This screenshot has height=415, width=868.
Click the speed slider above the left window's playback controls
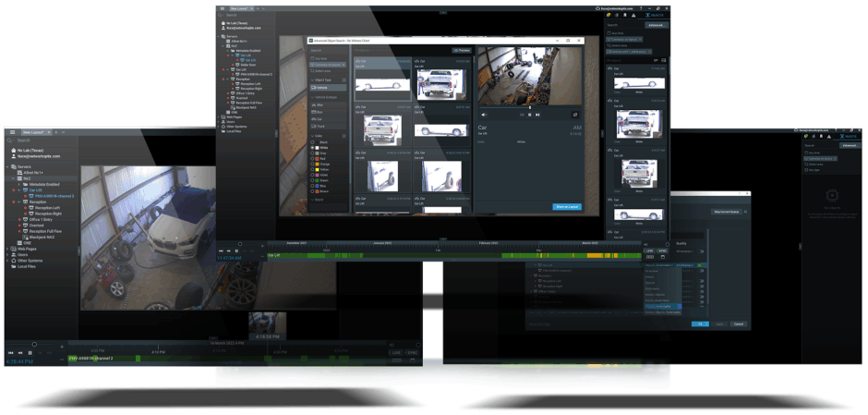click(34, 344)
